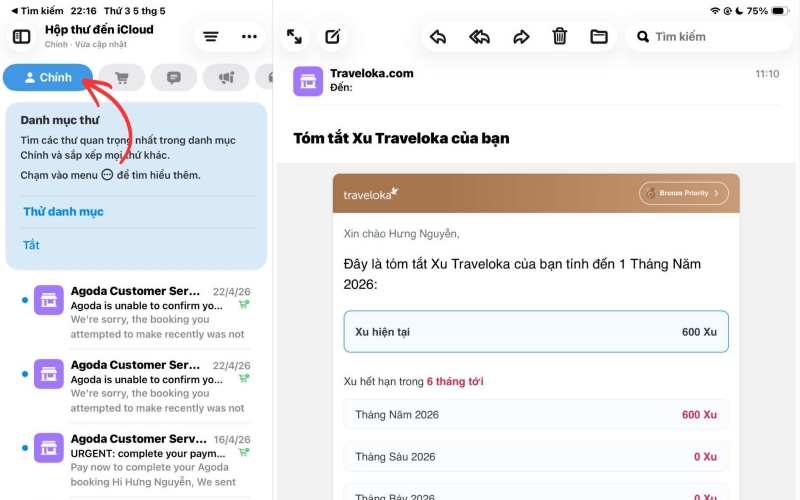Screen dimensions: 800x500
Task: Open Bronze Priority badge in Traveloka banner
Action: (684, 193)
